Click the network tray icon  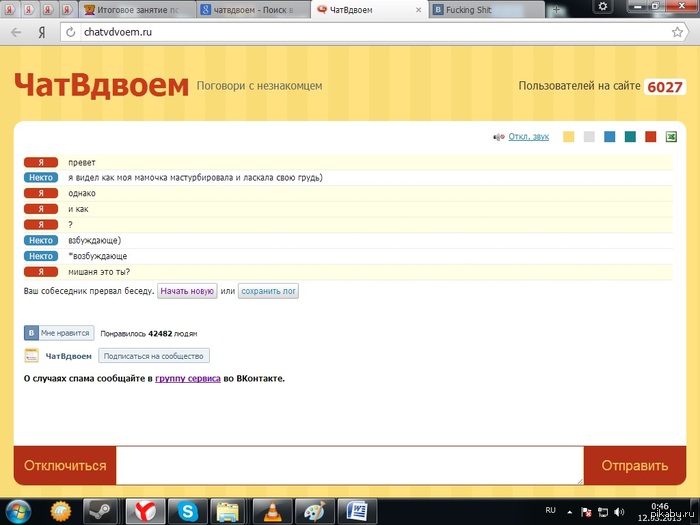tap(603, 512)
